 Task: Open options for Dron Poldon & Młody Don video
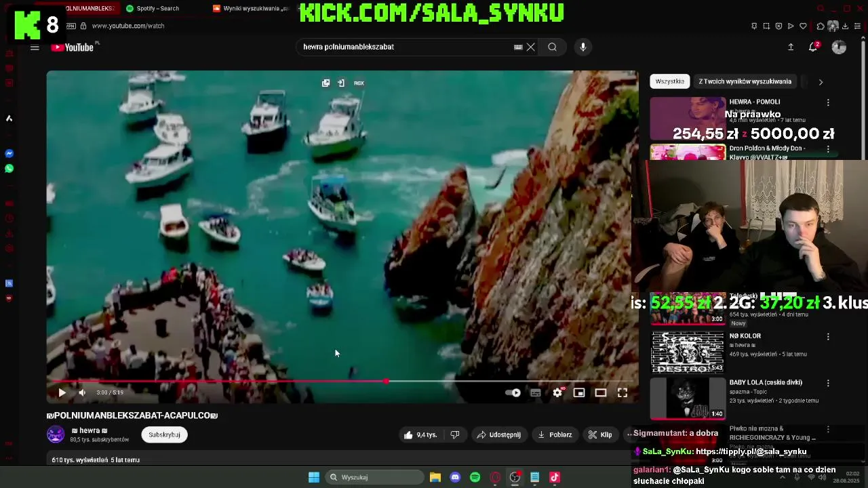tap(828, 149)
